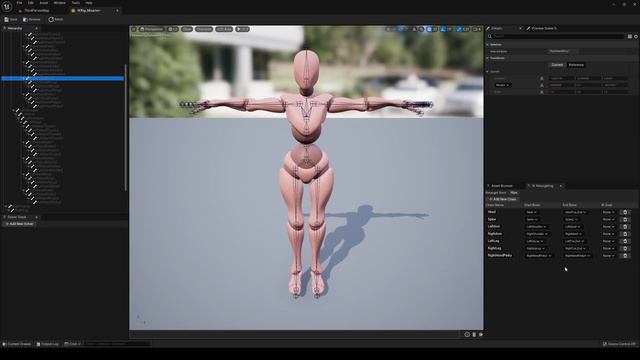Delete the LeftArm retarget chain
640x360 pixels.
coord(625,227)
